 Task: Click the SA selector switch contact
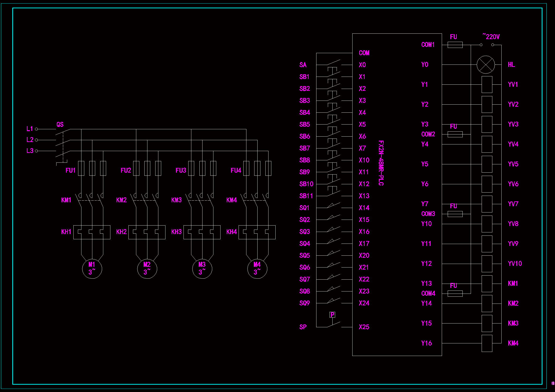pos(334,63)
